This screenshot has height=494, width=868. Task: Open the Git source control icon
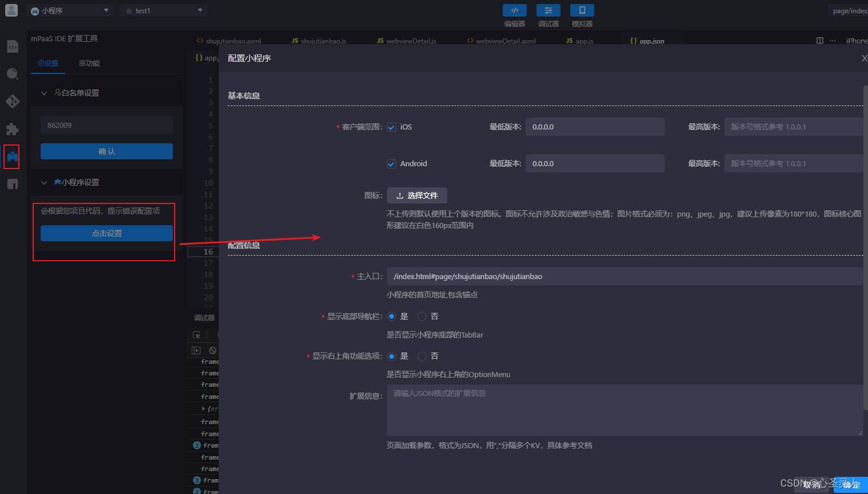click(x=13, y=101)
